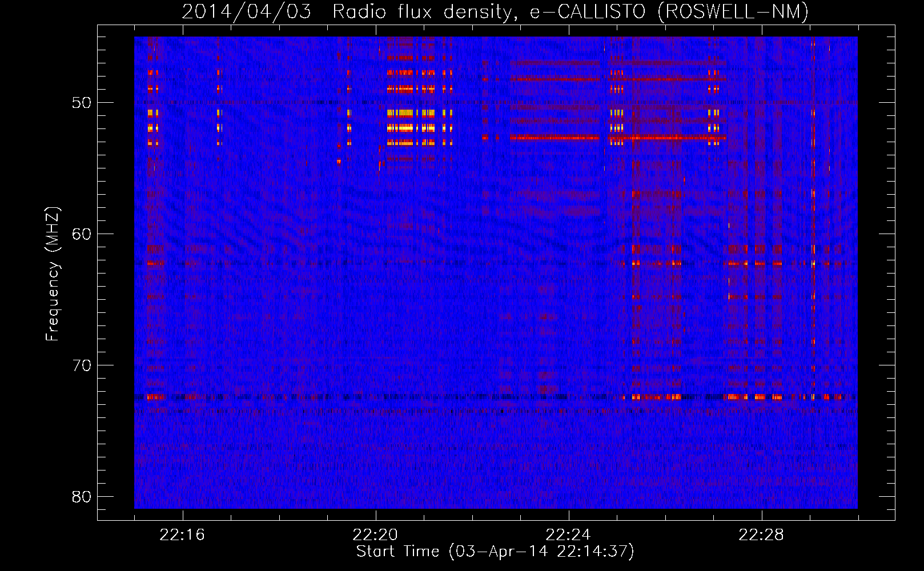The image size is (924, 571).
Task: Select the 50 MHz frequency tick label
Action: point(81,103)
